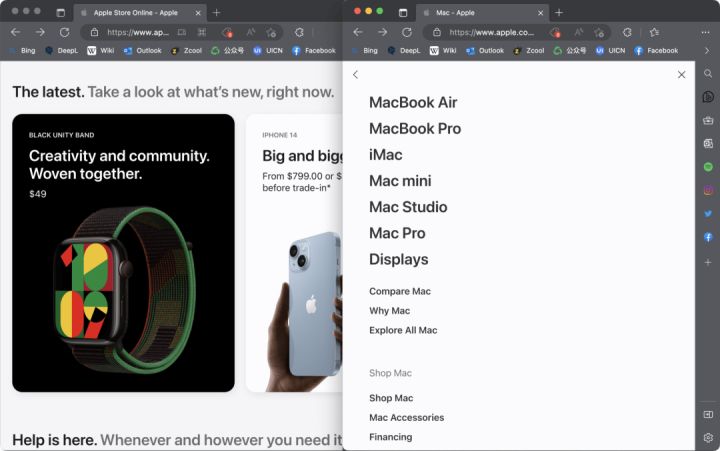
Task: Open Extensions in the Mac - Apple window
Action: (x=627, y=32)
